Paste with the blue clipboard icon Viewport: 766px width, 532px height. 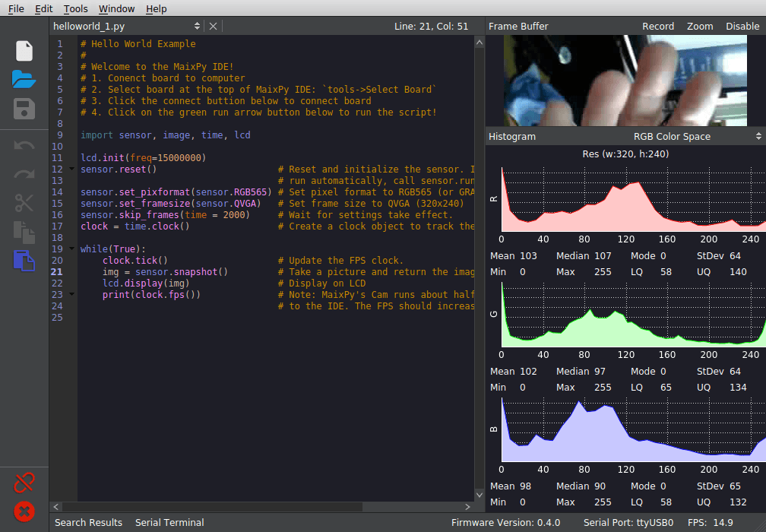pyautogui.click(x=24, y=261)
